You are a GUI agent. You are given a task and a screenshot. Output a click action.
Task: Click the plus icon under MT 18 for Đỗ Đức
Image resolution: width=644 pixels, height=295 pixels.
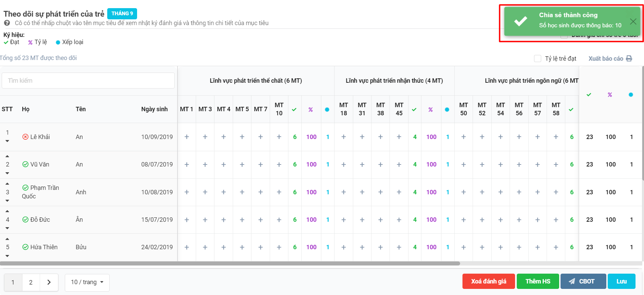[344, 220]
